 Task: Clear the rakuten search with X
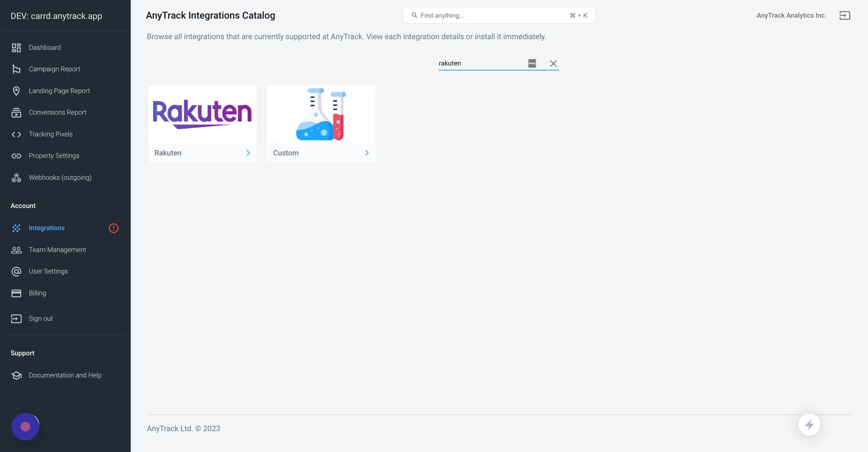(553, 63)
